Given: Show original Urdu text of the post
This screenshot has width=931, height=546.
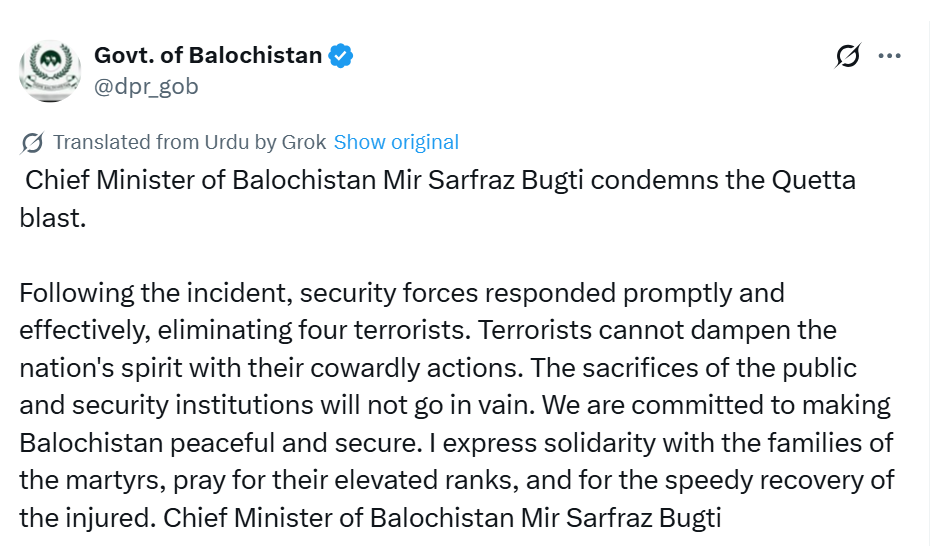Looking at the screenshot, I should [396, 142].
